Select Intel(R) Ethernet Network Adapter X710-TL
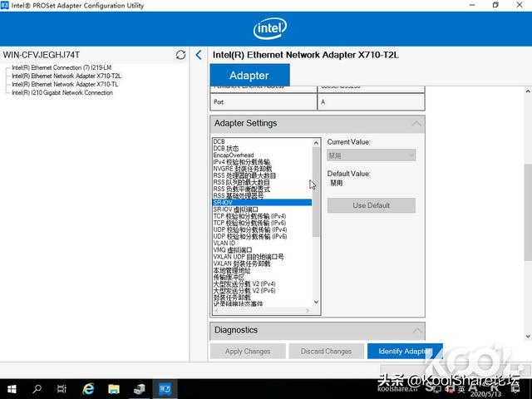This screenshot has width=532, height=399. click(x=65, y=84)
